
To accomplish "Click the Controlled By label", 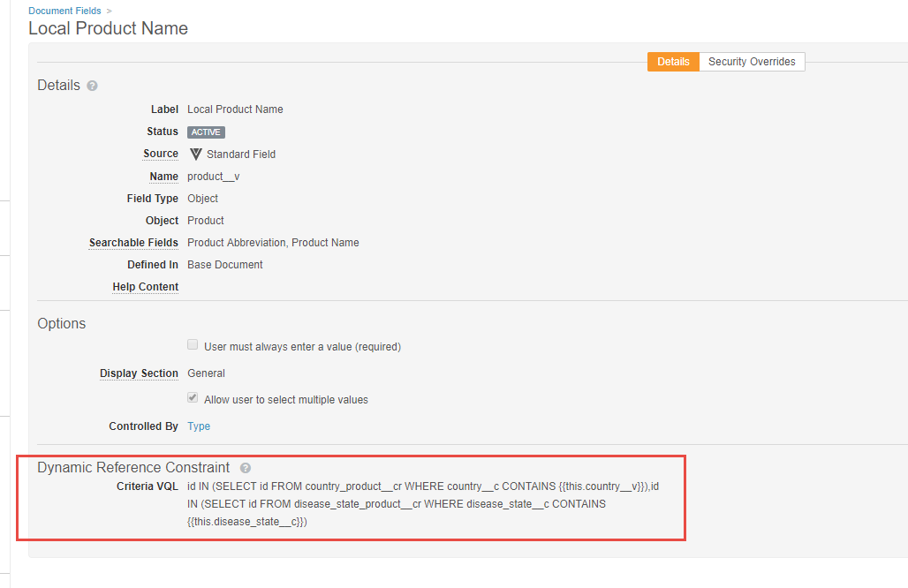I will (143, 426).
